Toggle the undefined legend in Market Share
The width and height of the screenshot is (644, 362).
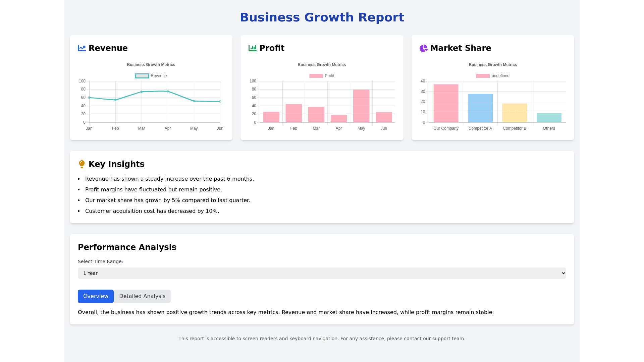(x=483, y=76)
